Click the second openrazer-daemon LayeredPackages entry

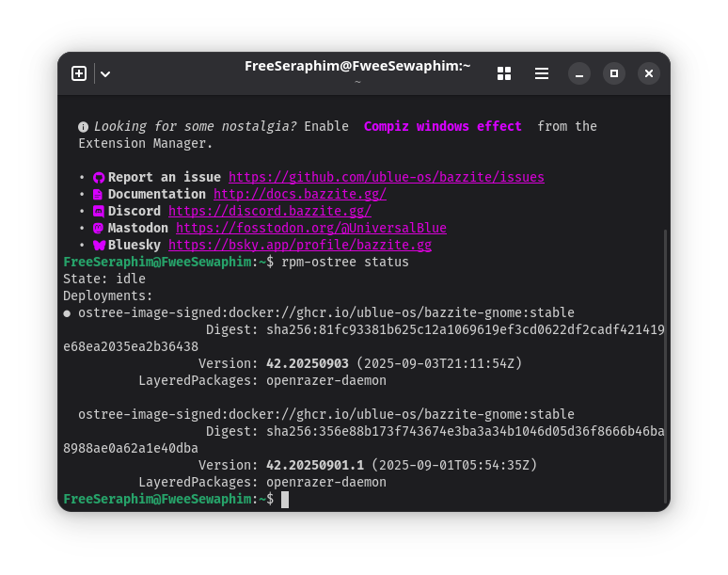(326, 483)
